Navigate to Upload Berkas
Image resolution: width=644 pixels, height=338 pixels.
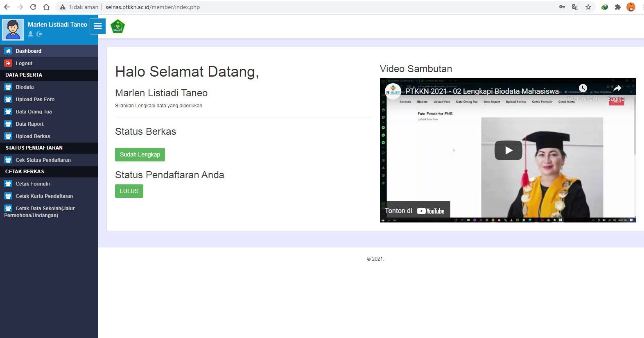33,136
